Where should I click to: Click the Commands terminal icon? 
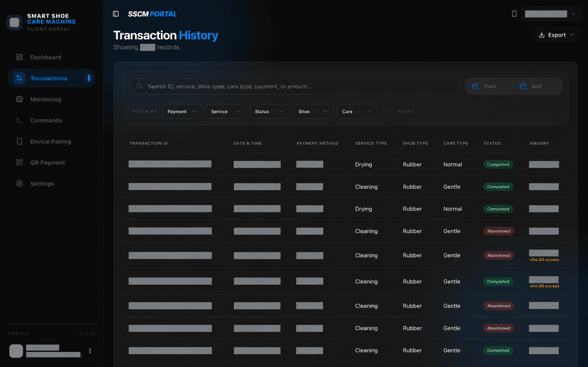(19, 120)
